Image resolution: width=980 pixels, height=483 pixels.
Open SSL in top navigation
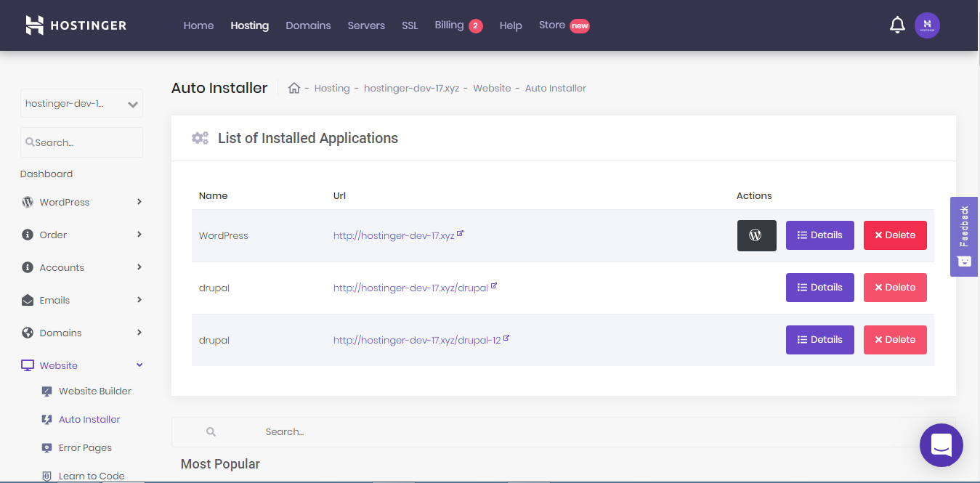[410, 25]
